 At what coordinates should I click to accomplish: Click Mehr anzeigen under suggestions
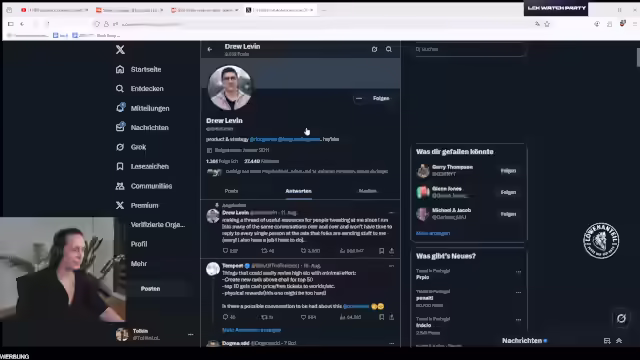click(433, 233)
